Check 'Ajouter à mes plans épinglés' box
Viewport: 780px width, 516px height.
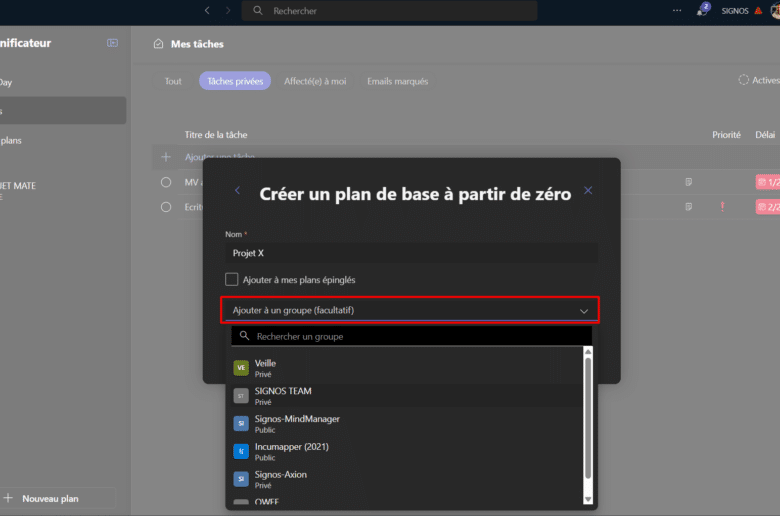coord(232,280)
